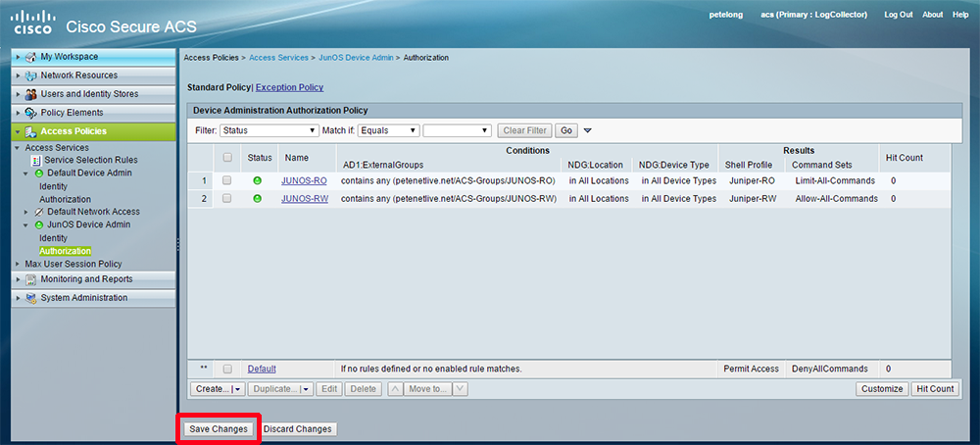Click the green status icon of JunOS Device Admin

[39, 225]
